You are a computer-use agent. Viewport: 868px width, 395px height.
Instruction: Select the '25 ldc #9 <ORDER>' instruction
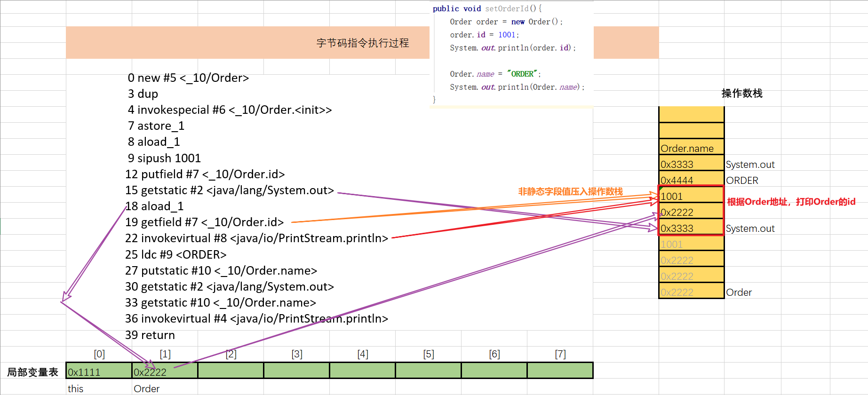click(176, 255)
